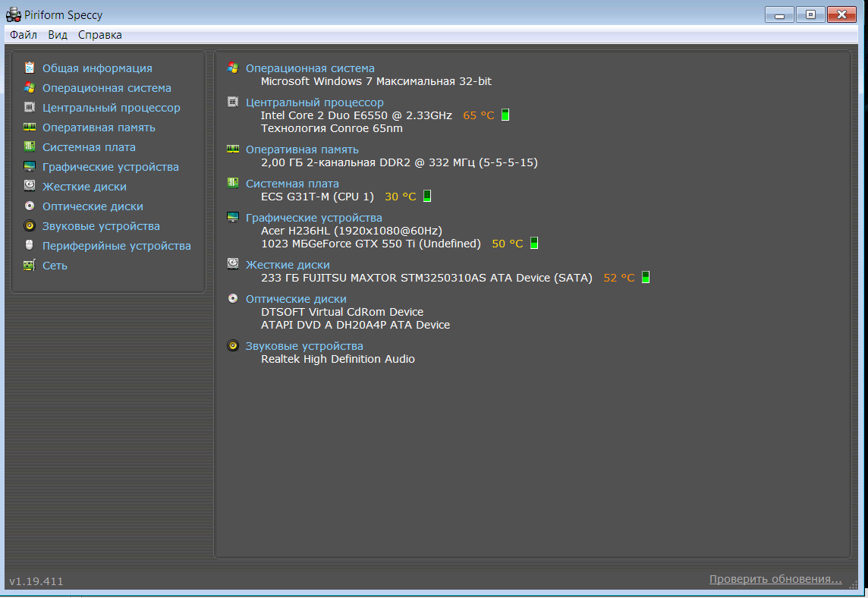Image resolution: width=868 pixels, height=598 pixels.
Task: Click the RAM module icon in sidebar
Action: click(30, 127)
